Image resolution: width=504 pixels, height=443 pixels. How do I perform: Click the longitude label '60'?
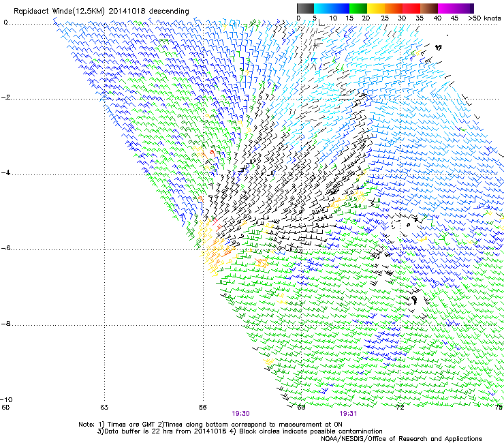[x=5, y=407]
